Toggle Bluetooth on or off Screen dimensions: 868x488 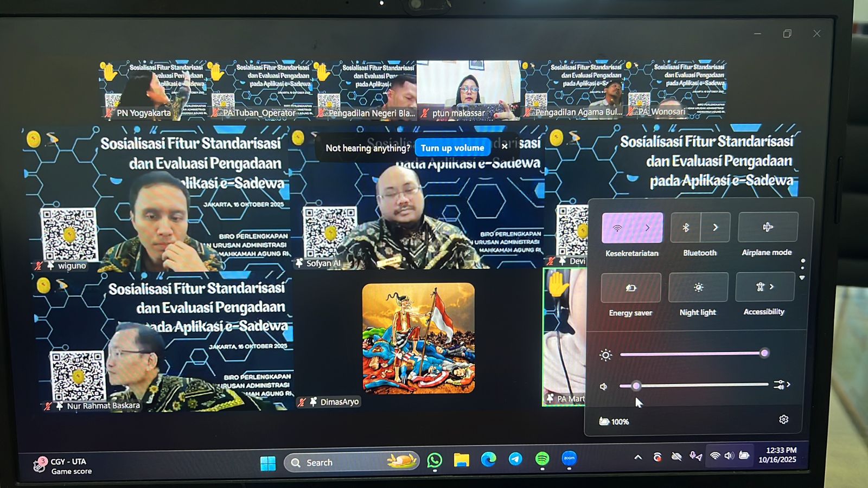[x=686, y=228]
